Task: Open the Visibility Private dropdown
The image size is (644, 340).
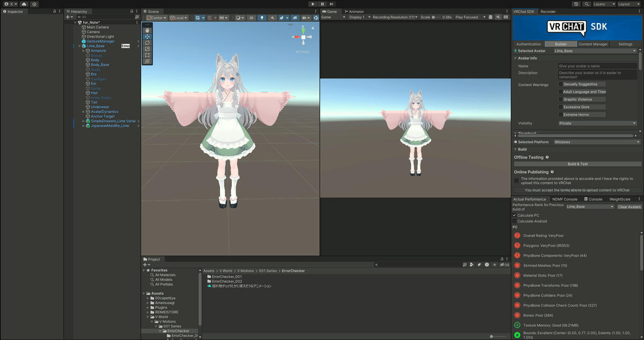Action: pyautogui.click(x=597, y=123)
